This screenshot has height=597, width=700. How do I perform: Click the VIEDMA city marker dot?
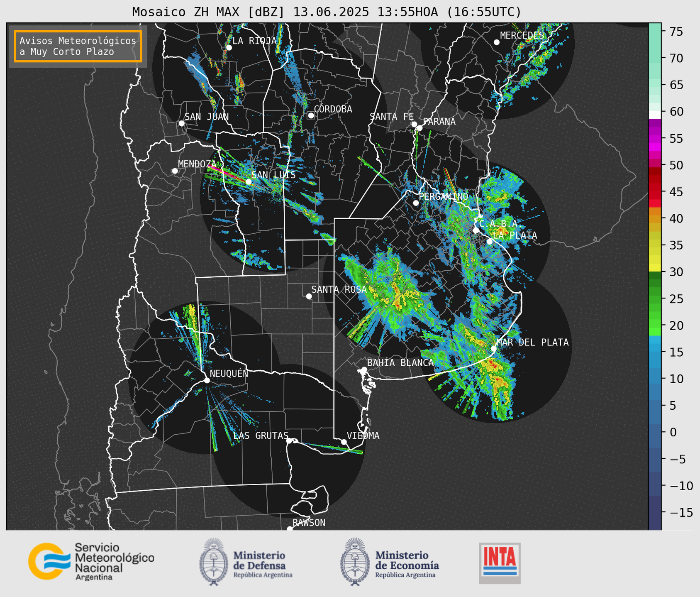point(344,442)
